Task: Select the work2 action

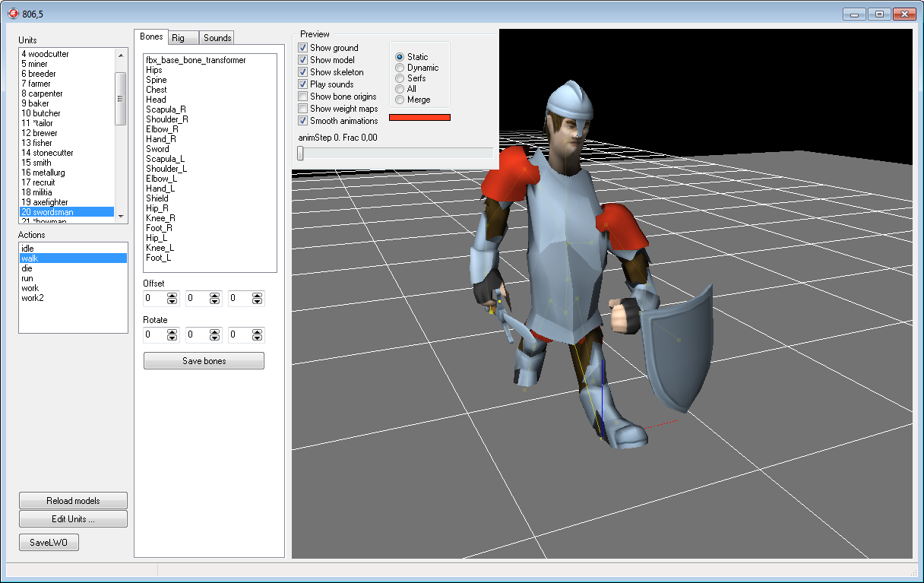Action: pyautogui.click(x=73, y=298)
